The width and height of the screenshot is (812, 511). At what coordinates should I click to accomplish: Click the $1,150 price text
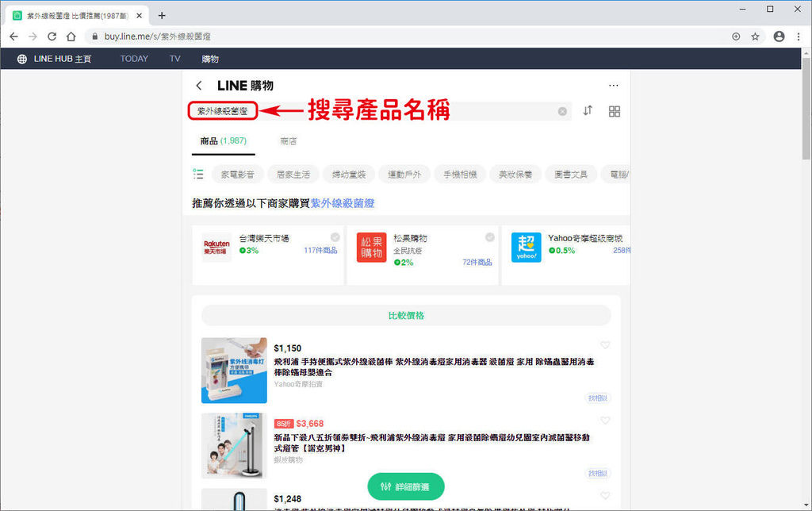(x=287, y=348)
